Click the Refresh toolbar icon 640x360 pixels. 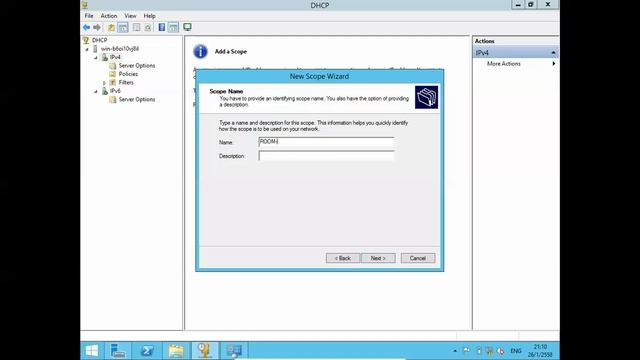148,27
